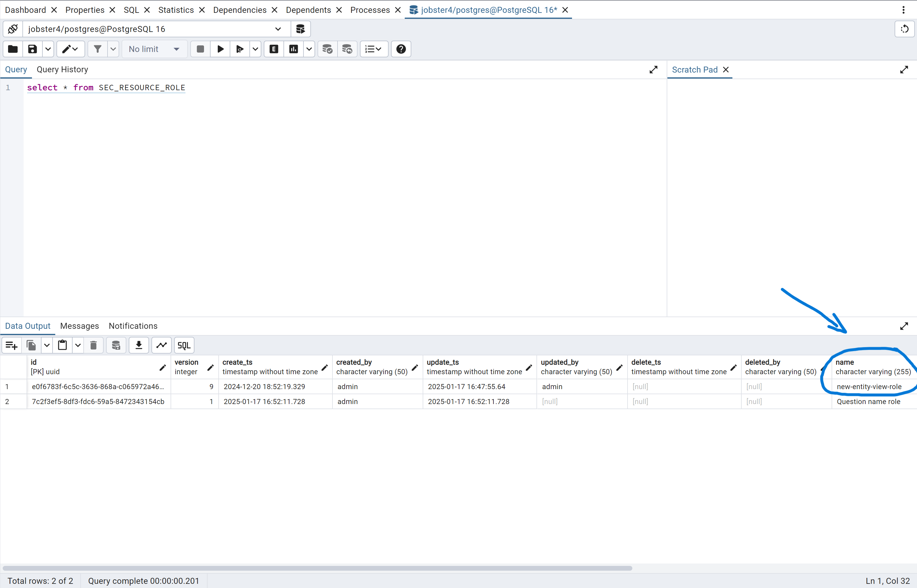Image resolution: width=917 pixels, height=588 pixels.
Task: Expand the Copy options arrow
Action: coord(47,345)
